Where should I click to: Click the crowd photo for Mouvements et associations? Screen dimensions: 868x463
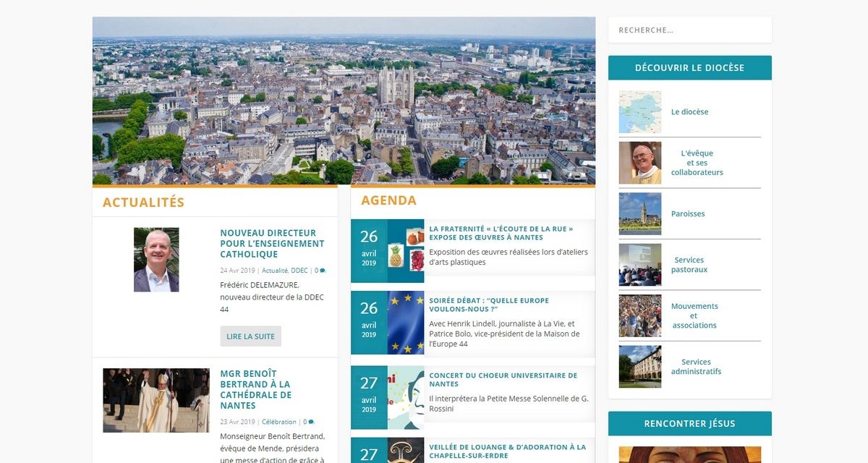[639, 315]
